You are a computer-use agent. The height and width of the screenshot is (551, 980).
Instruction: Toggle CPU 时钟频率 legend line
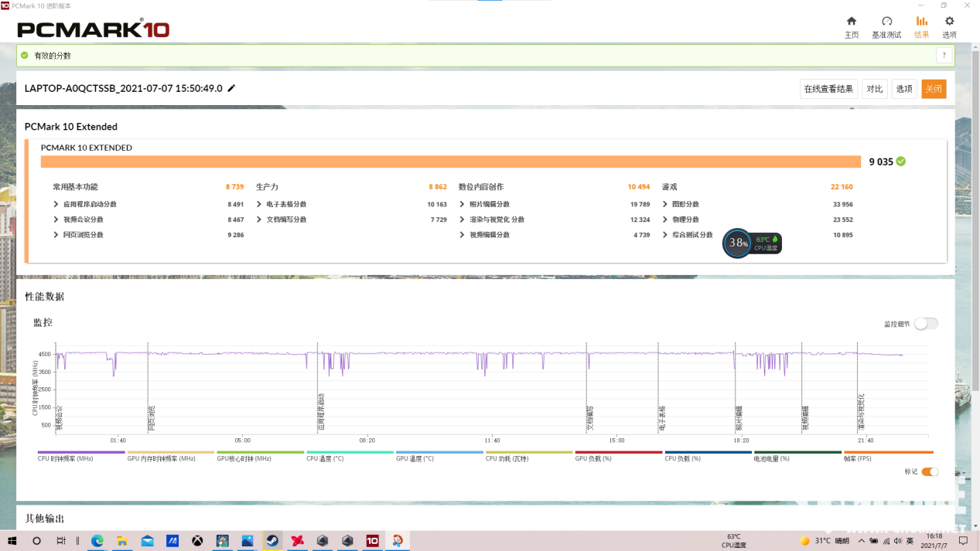click(81, 456)
